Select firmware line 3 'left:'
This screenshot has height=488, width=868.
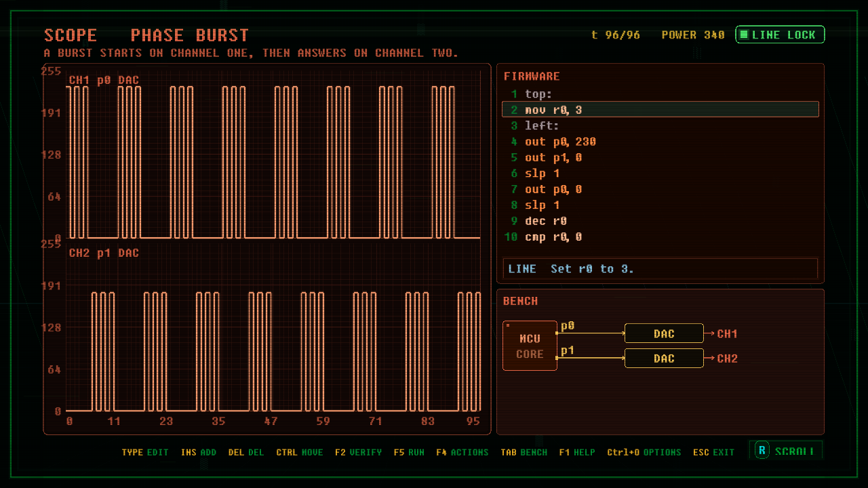pos(660,126)
